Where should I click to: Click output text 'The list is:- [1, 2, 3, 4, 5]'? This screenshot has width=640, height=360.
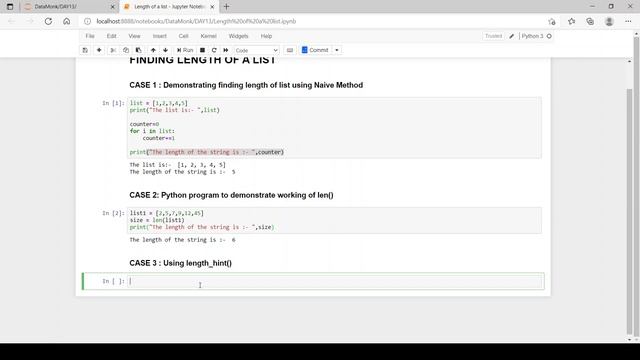coord(178,165)
